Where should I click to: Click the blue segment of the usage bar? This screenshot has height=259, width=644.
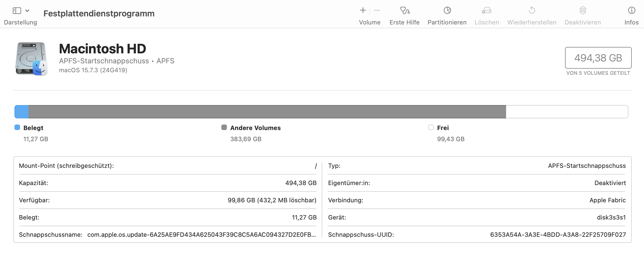(21, 112)
